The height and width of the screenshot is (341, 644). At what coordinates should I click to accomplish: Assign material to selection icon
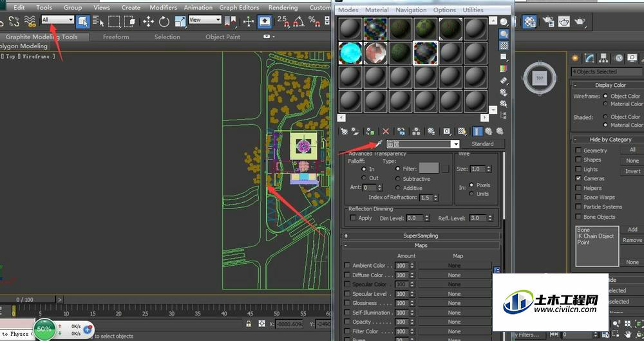click(x=370, y=131)
